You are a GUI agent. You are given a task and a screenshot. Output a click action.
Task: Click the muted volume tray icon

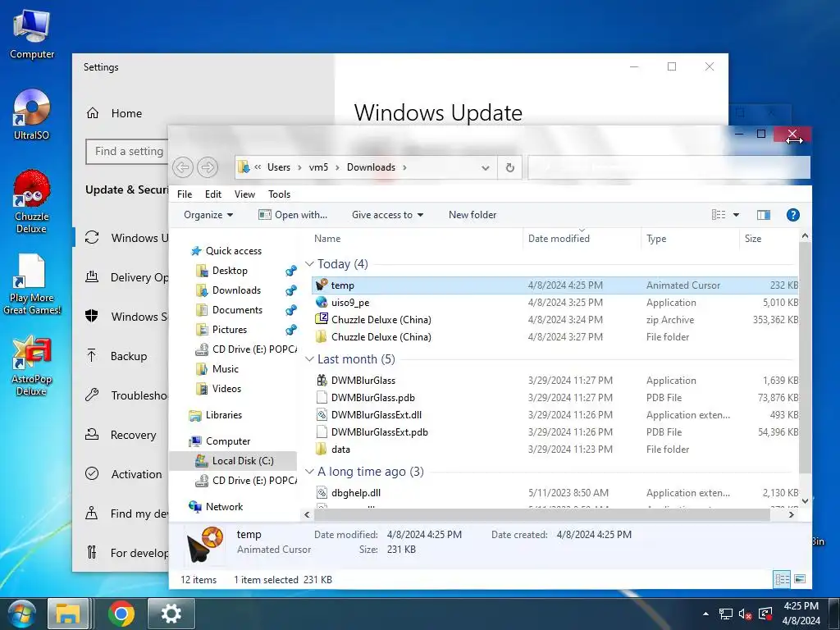[x=745, y=614]
